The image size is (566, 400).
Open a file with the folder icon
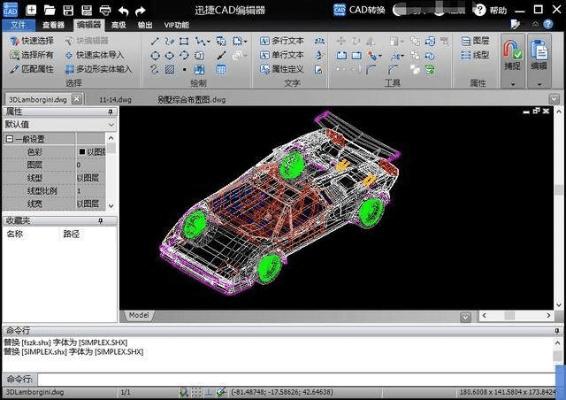pos(49,10)
